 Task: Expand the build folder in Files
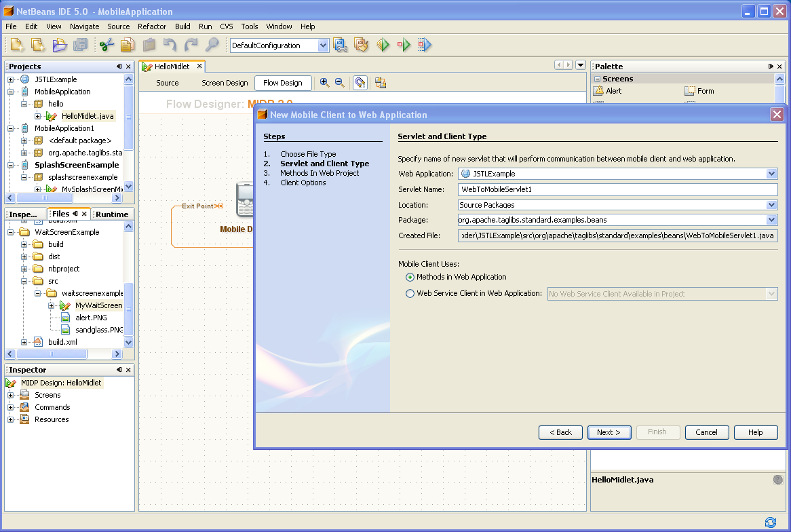coord(24,244)
